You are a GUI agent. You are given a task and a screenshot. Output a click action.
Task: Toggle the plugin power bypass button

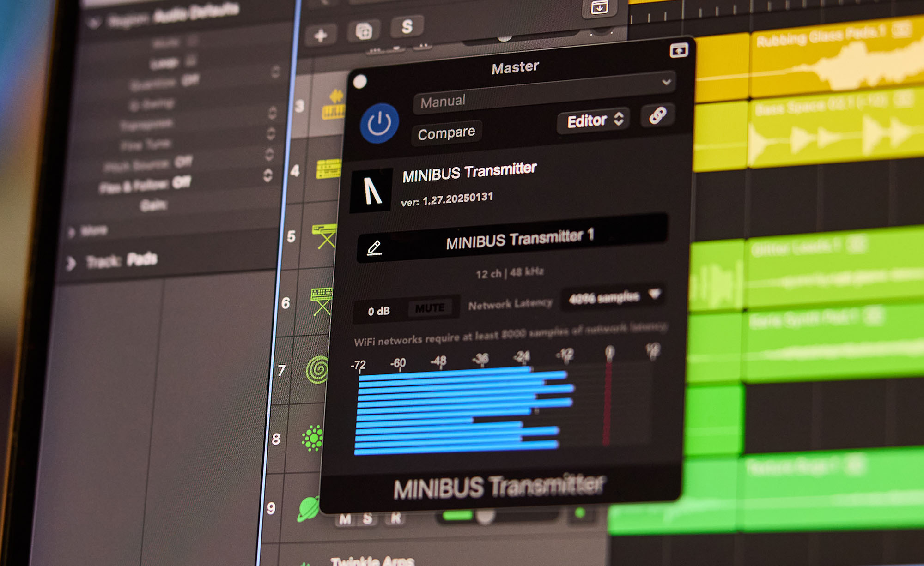point(379,123)
